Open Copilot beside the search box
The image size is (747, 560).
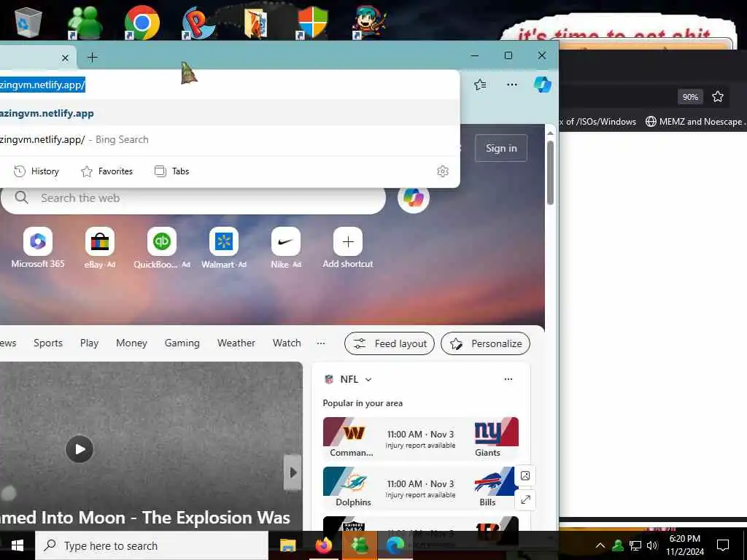414,198
